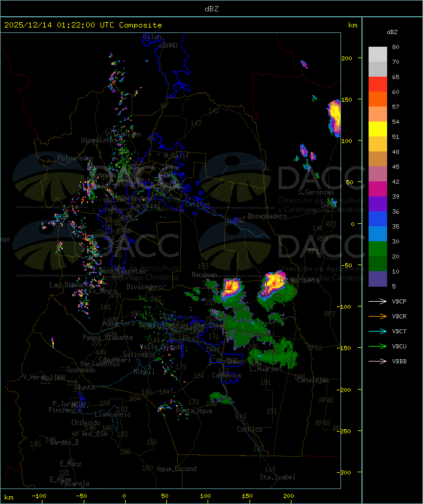423x504 pixels.
Task: Click the Desaguadero place label
Action: pyautogui.click(x=267, y=216)
